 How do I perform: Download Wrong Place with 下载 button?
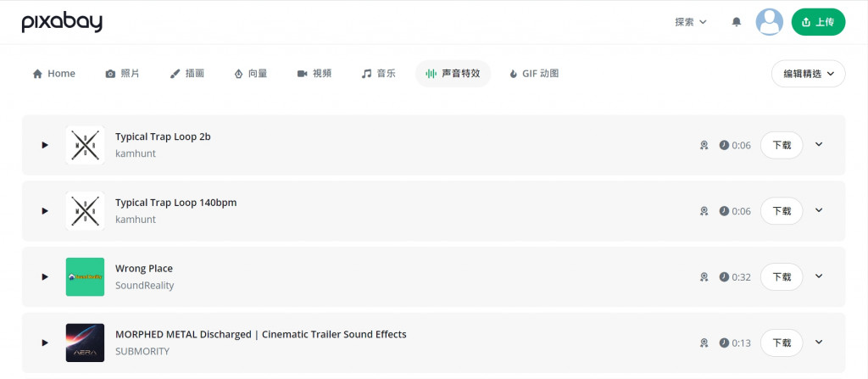[782, 277]
